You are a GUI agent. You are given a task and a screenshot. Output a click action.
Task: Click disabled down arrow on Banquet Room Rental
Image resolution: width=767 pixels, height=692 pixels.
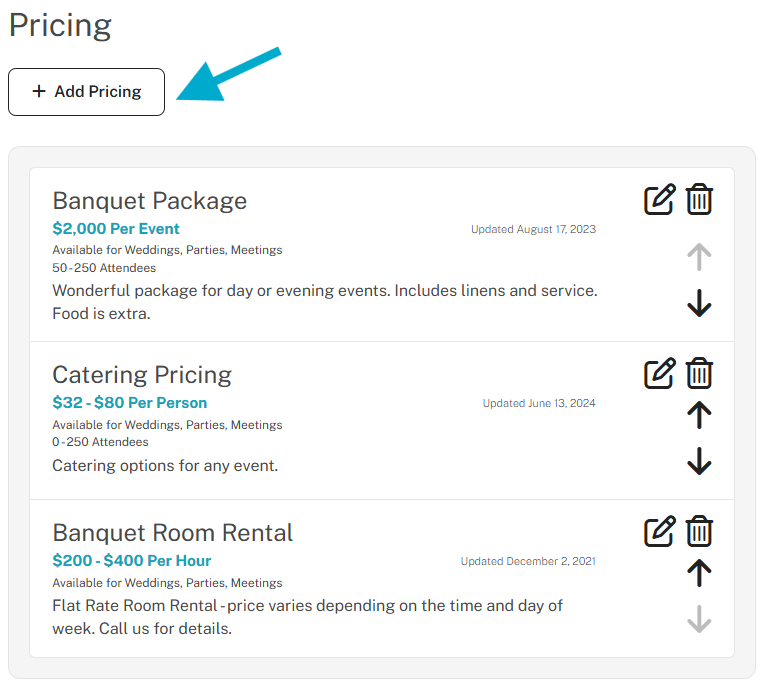coord(700,619)
